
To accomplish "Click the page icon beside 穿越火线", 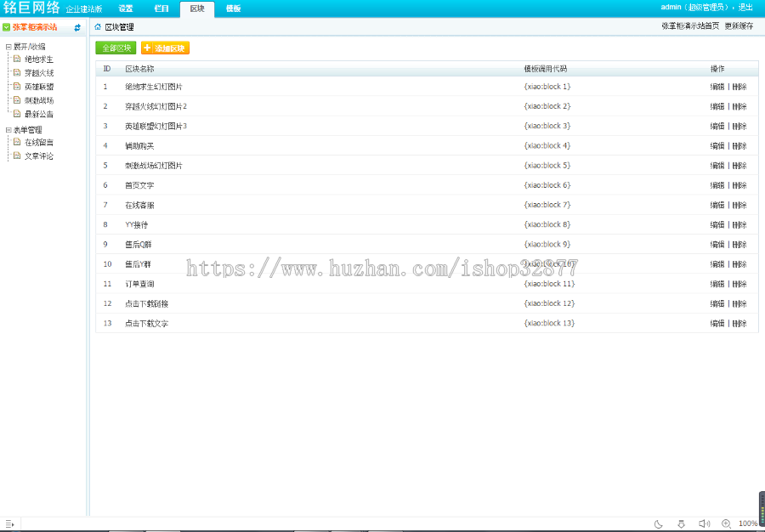I will click(x=17, y=72).
